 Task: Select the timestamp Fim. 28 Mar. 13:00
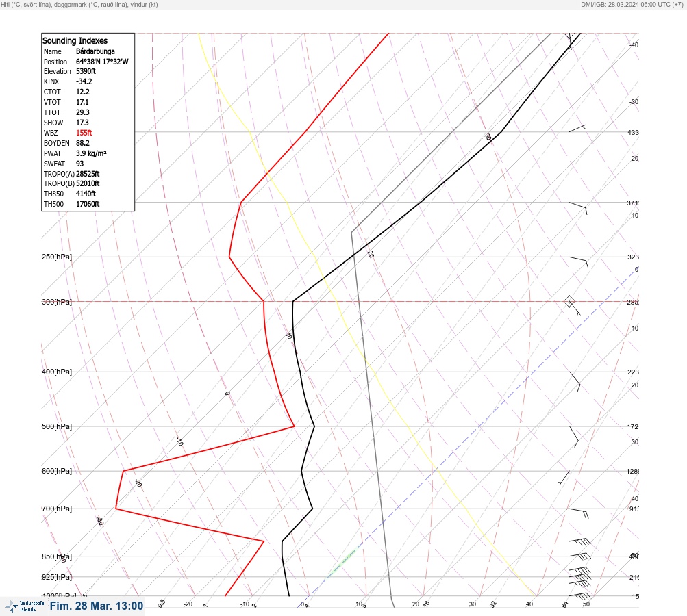pos(97,606)
